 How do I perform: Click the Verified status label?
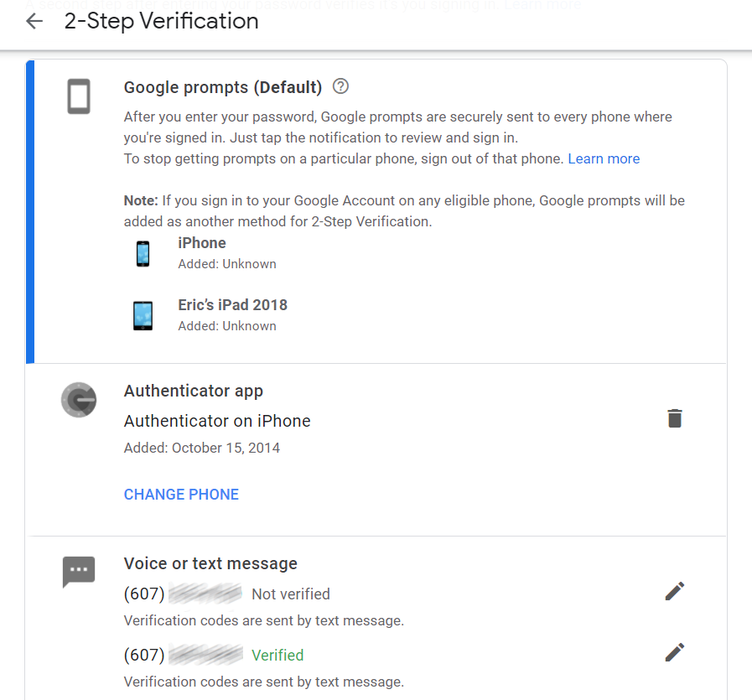(277, 655)
